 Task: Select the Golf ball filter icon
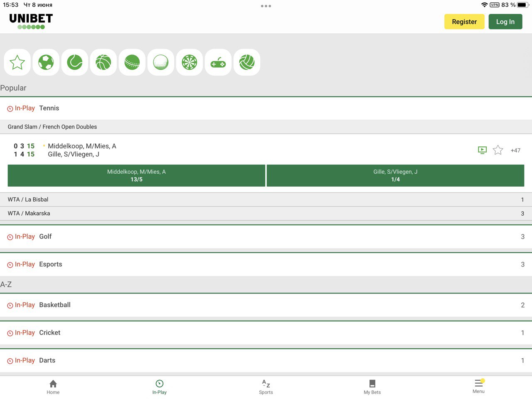pos(161,62)
